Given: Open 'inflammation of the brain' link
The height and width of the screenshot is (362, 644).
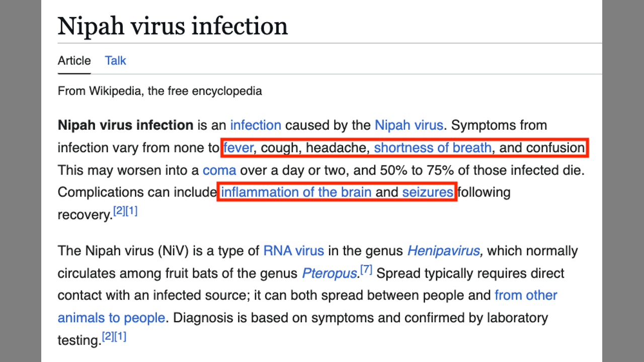Looking at the screenshot, I should click(296, 192).
